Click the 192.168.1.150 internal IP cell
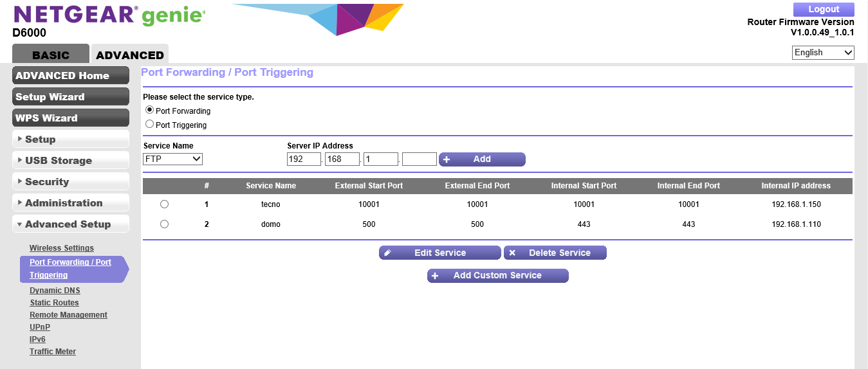The width and height of the screenshot is (868, 369). [796, 204]
